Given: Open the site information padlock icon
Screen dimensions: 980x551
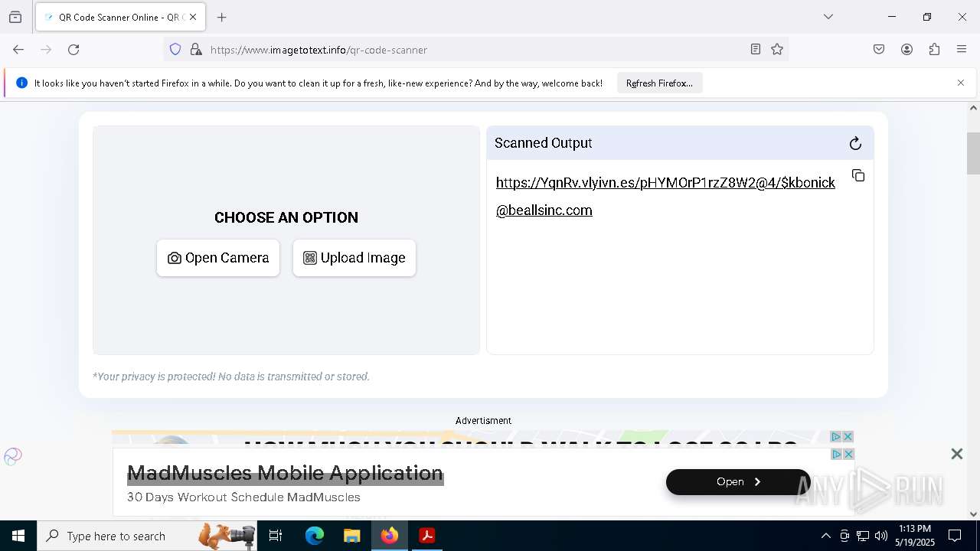Looking at the screenshot, I should pyautogui.click(x=196, y=50).
